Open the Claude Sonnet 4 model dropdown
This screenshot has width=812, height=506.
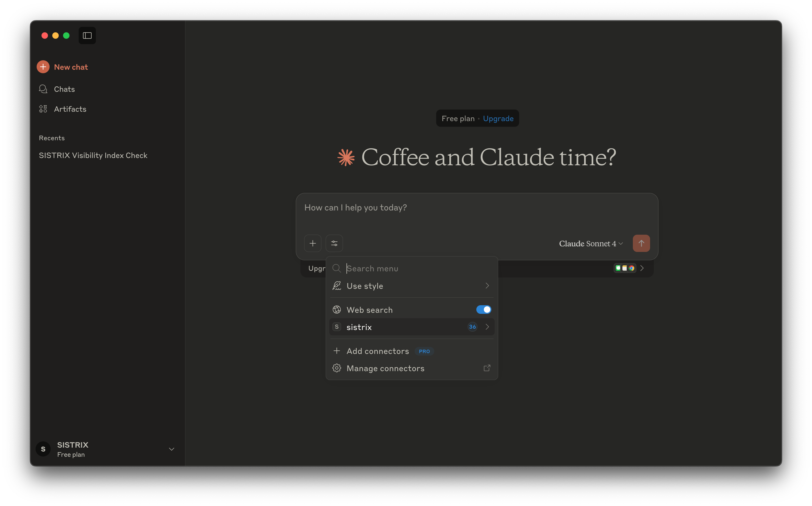pos(591,244)
